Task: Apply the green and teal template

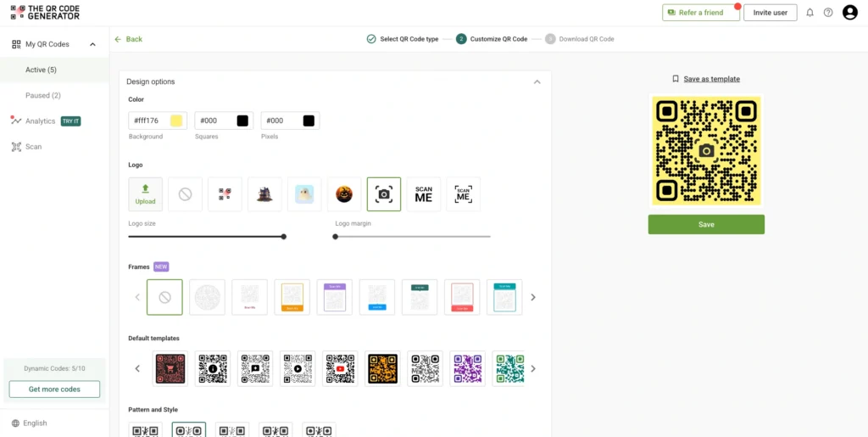Action: (x=509, y=368)
